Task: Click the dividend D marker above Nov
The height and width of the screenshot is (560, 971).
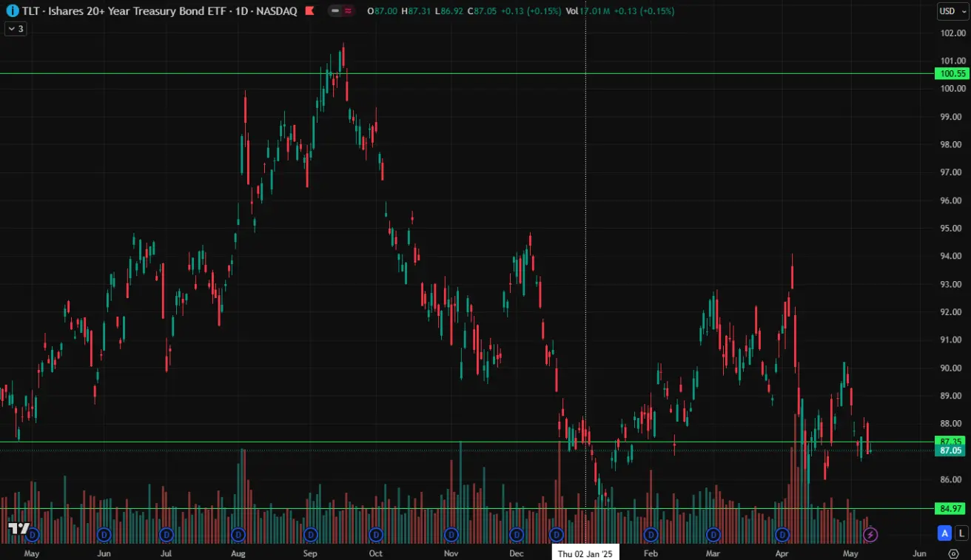Action: (x=450, y=534)
